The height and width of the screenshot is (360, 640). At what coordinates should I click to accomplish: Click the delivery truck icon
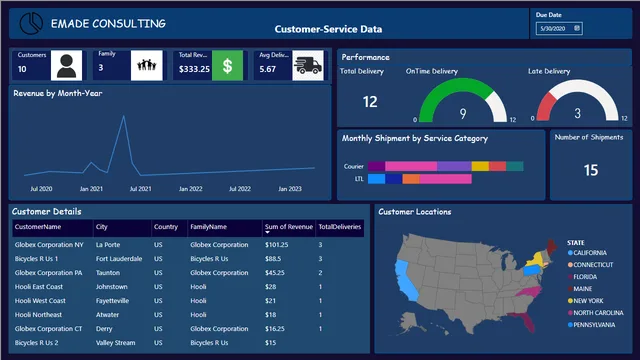point(308,65)
